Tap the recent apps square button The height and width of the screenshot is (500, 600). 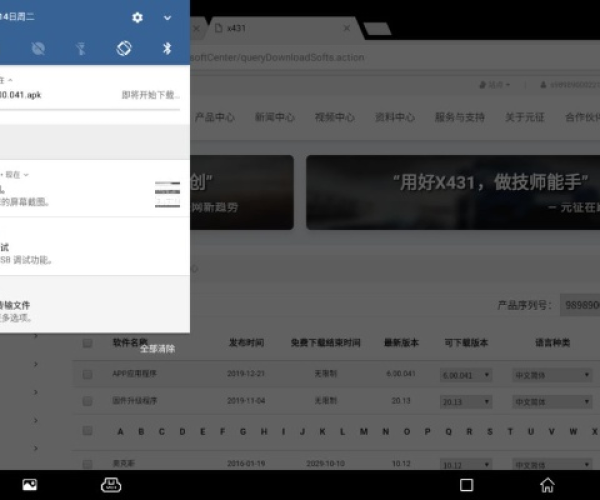click(466, 485)
